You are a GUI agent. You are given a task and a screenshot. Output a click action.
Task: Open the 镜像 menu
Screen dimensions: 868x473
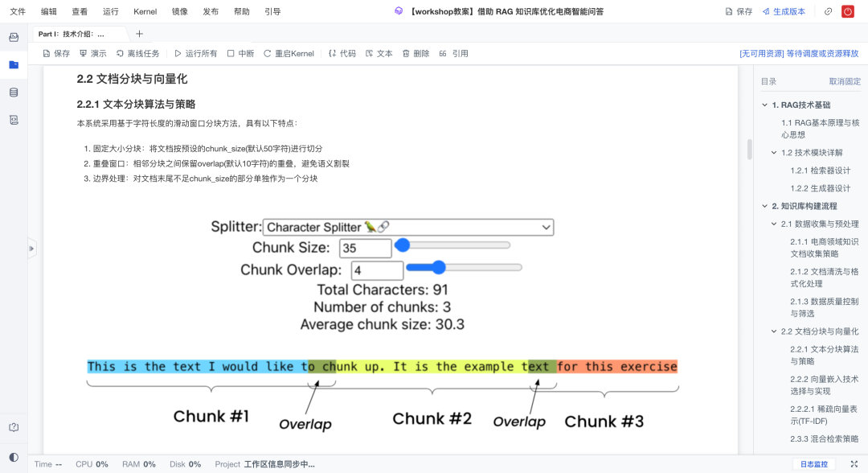[179, 11]
